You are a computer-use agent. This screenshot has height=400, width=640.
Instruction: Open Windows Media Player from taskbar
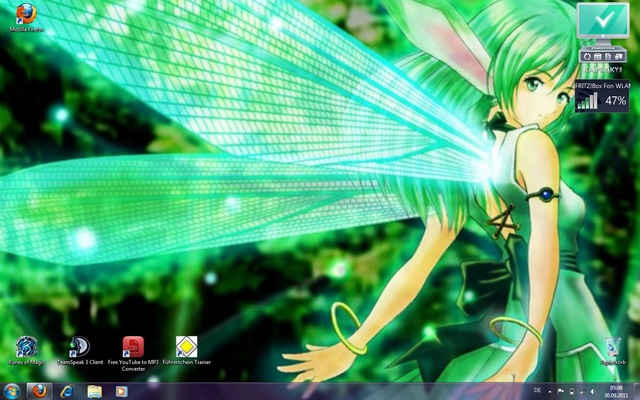(122, 390)
